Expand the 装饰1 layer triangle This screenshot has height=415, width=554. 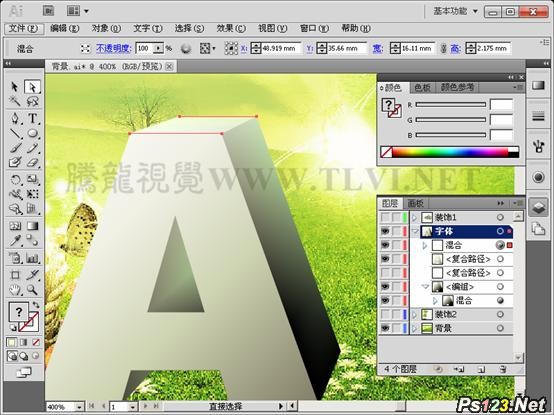coord(415,217)
